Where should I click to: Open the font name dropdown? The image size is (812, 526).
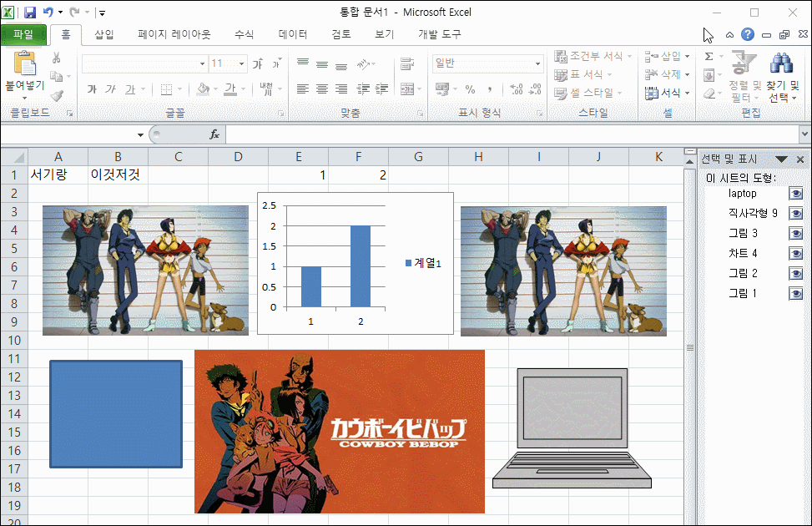click(202, 63)
